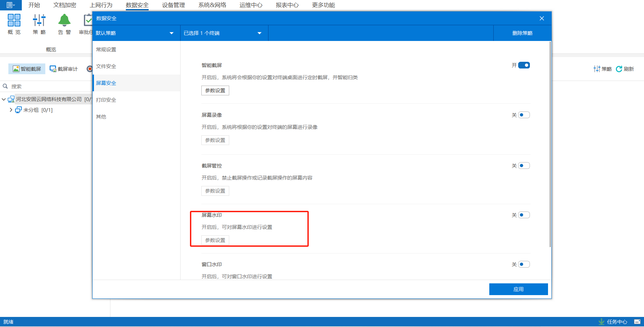
Task: Enable the 屏幕水印 toggle switch
Action: tap(524, 215)
